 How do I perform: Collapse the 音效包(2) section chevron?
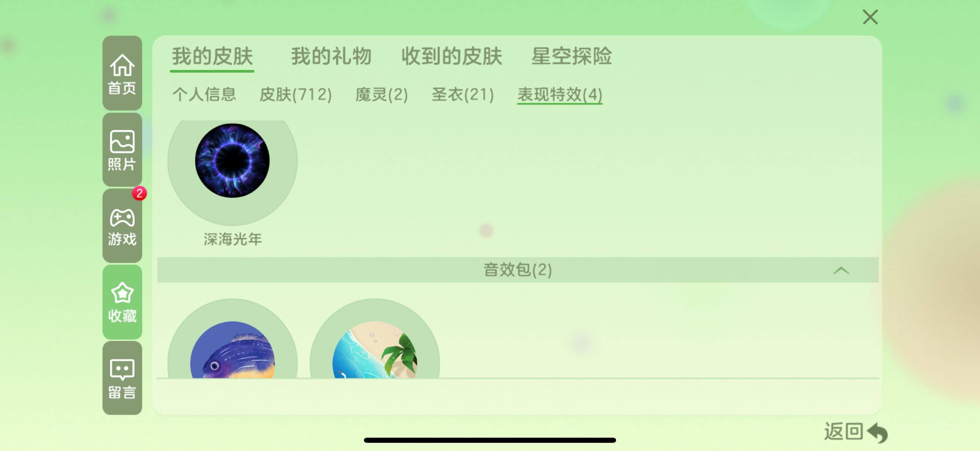click(841, 270)
